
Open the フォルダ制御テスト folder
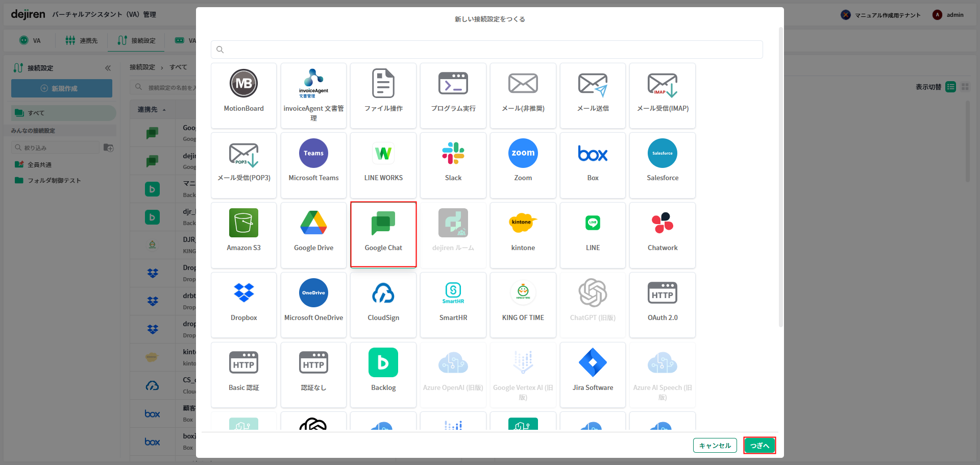[54, 181]
